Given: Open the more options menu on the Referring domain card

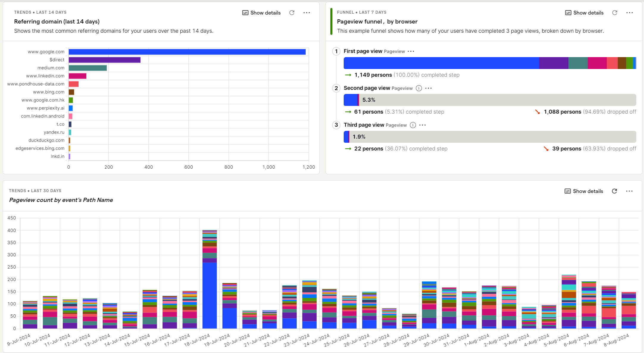Looking at the screenshot, I should point(307,12).
